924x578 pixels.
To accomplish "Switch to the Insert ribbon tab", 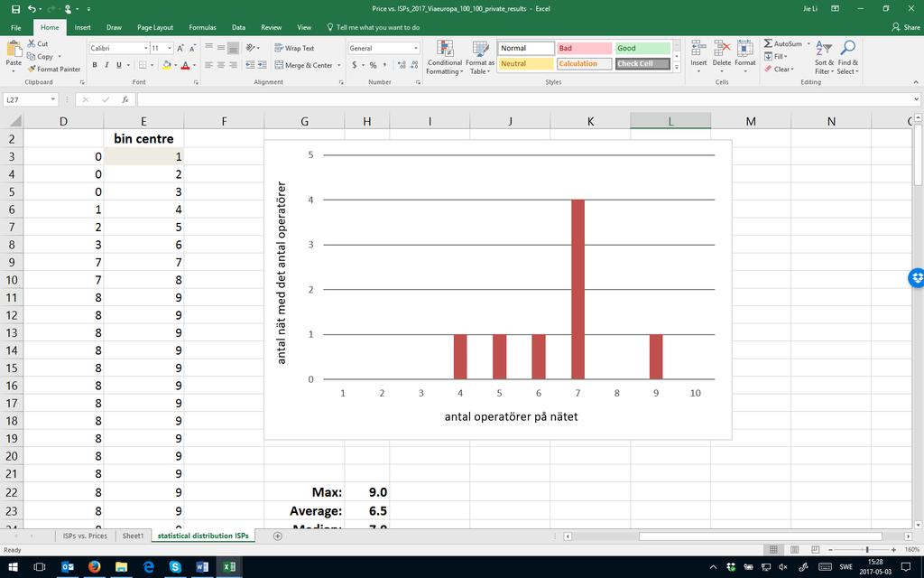I will tap(82, 28).
